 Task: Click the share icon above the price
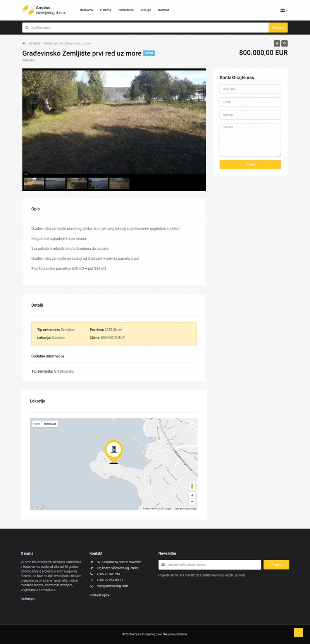(x=277, y=43)
